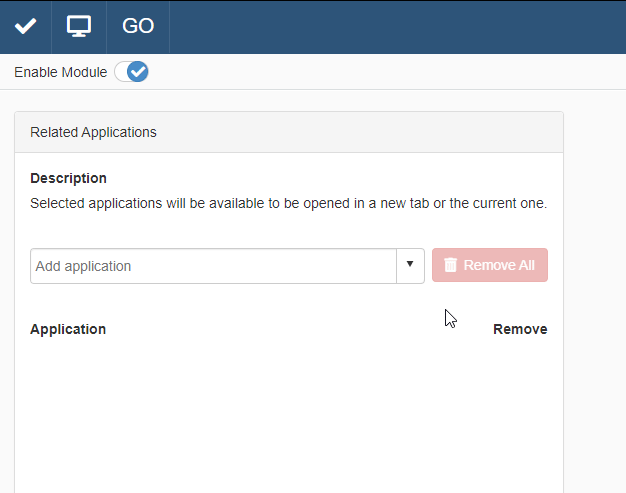626x493 pixels.
Task: Click blank space right of Enable Module toggle
Action: (380, 72)
